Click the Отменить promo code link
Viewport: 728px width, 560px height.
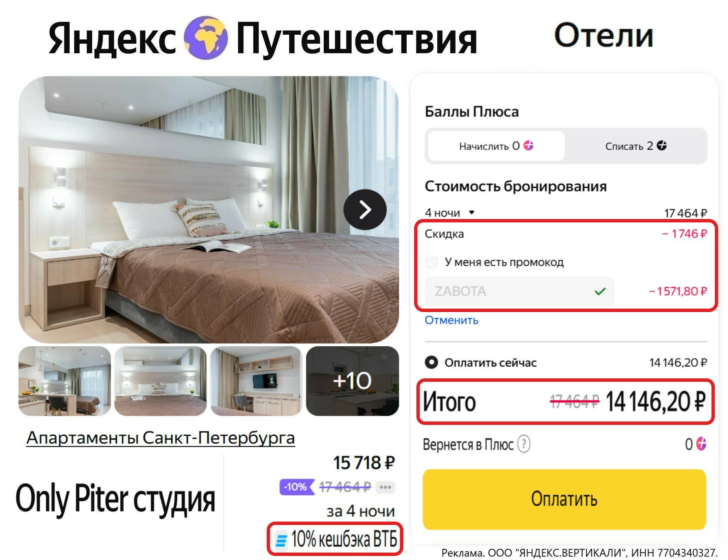pyautogui.click(x=451, y=320)
